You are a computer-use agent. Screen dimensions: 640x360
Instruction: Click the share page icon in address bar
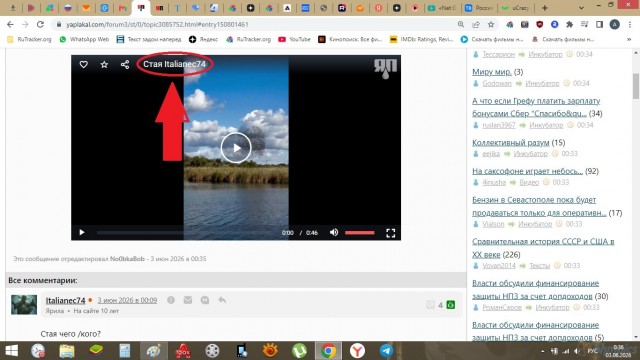point(476,24)
